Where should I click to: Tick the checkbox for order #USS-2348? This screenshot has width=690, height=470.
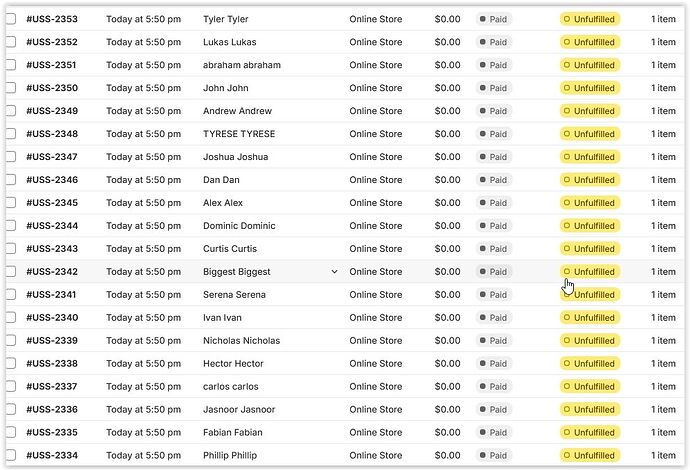click(x=10, y=134)
